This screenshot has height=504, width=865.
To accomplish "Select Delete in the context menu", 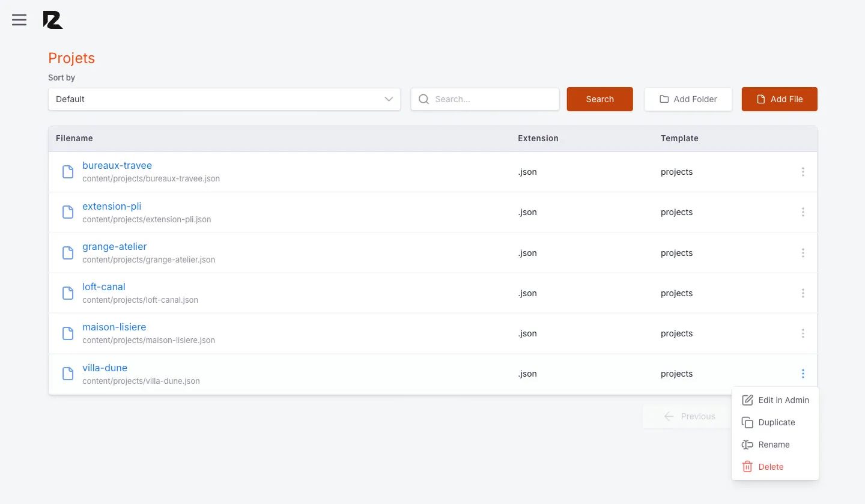I will (x=775, y=467).
